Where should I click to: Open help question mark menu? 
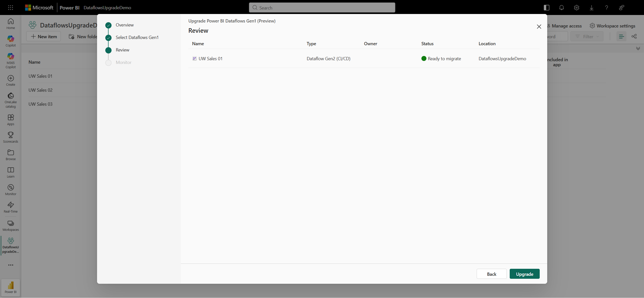606,7
